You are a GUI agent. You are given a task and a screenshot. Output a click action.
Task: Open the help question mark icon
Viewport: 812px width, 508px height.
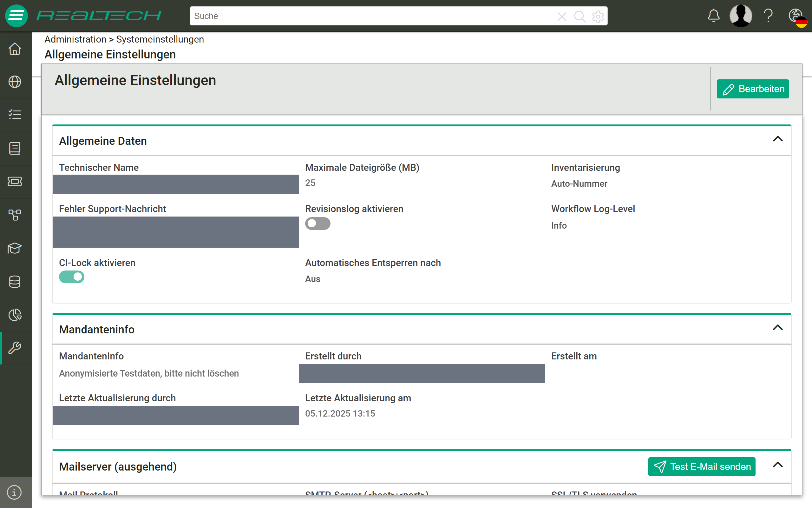tap(768, 16)
